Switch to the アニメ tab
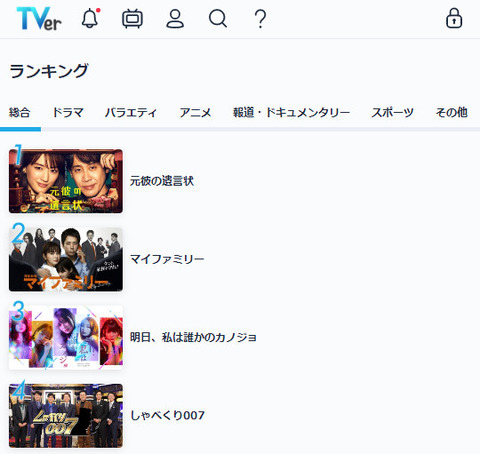The height and width of the screenshot is (454, 480). coord(195,113)
